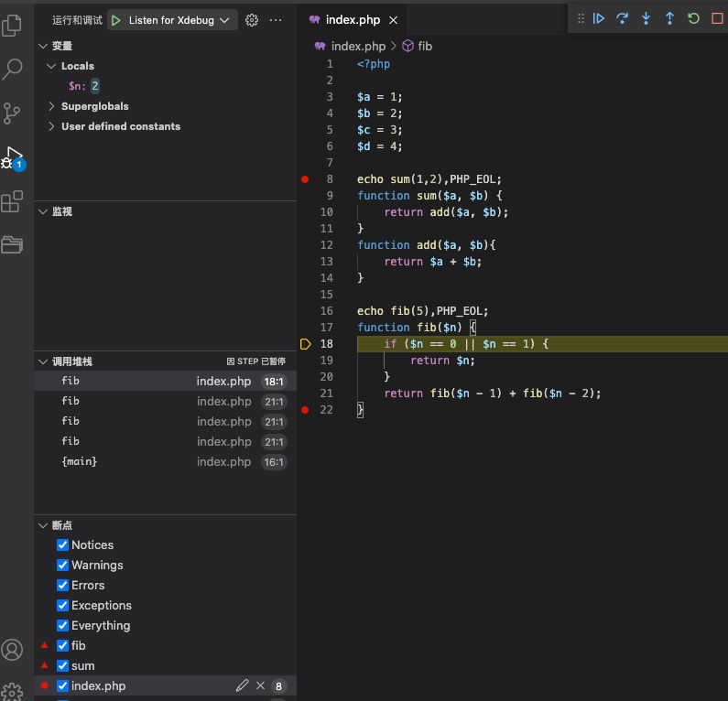Open the Search view in activity bar

point(12,69)
